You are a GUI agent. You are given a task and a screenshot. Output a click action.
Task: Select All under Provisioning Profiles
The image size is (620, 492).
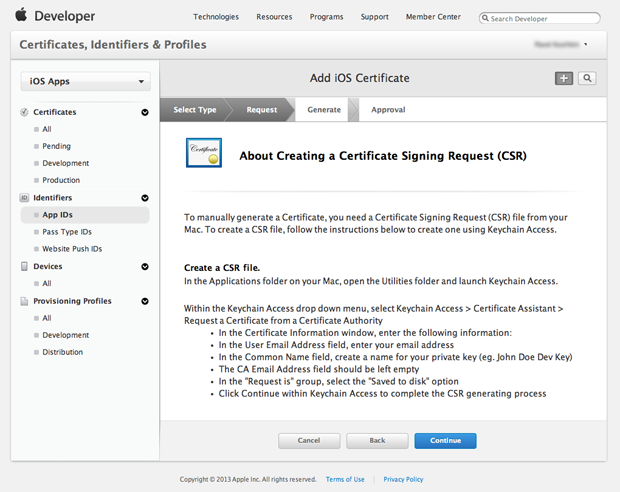click(47, 318)
